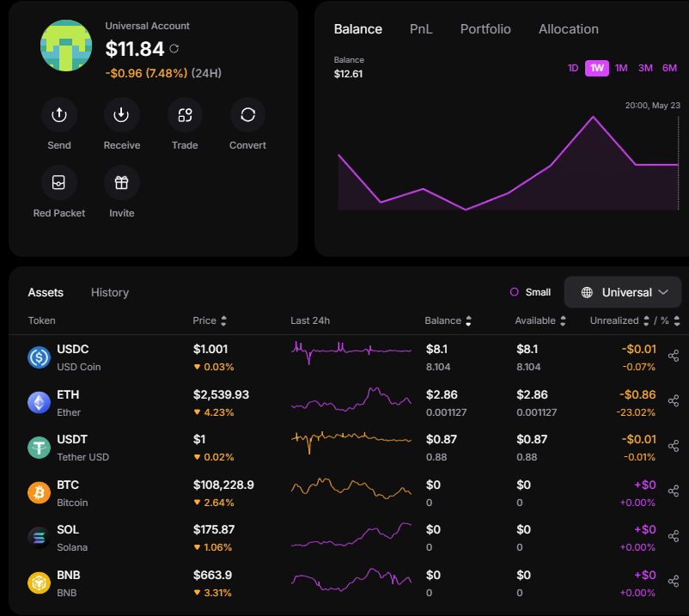
Task: Select the 1W chart range
Action: 597,68
